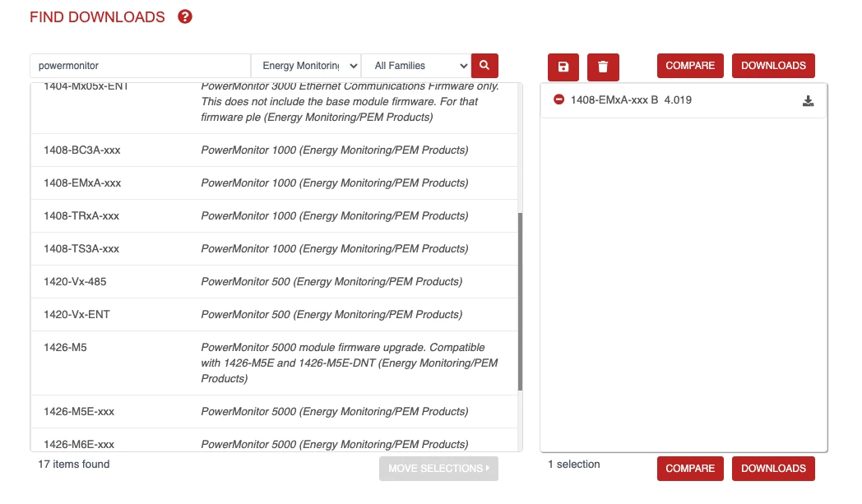This screenshot has height=504, width=862.
Task: Click the red help question mark icon
Action: click(x=185, y=16)
